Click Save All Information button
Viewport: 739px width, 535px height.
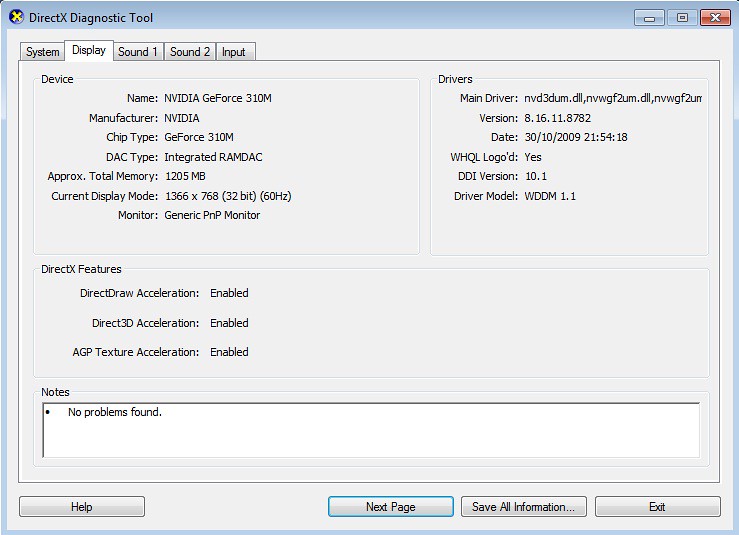click(x=524, y=507)
